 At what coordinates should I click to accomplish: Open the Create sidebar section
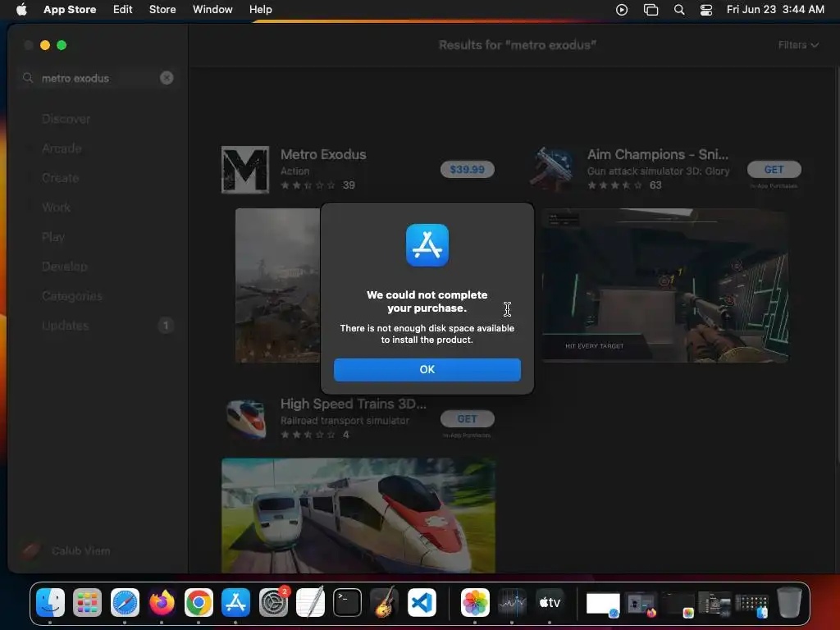pyautogui.click(x=60, y=178)
